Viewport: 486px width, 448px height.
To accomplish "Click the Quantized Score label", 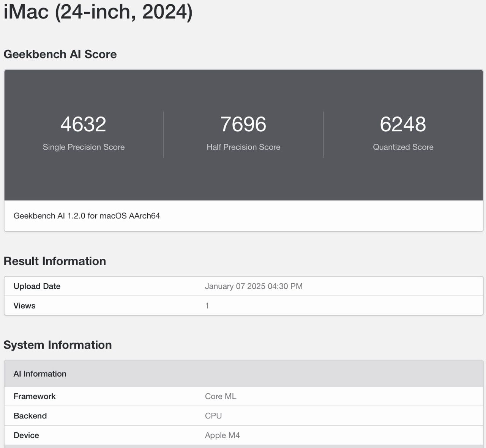I will [403, 147].
